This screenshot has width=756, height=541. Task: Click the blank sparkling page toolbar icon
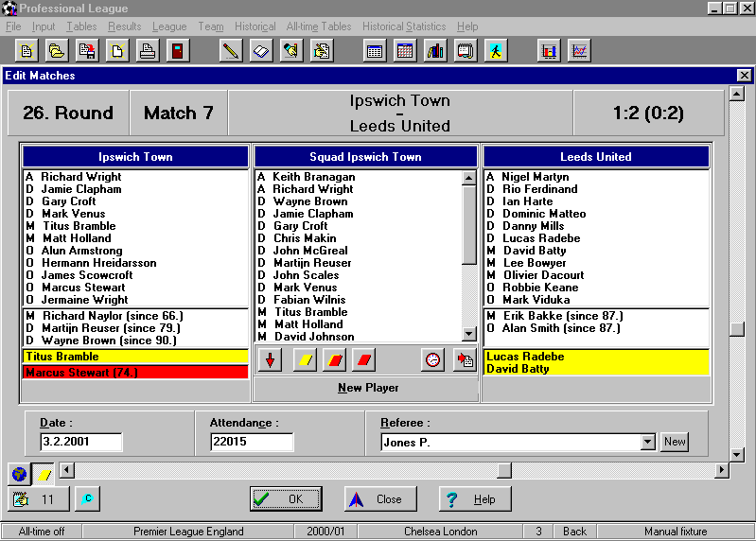point(117,50)
